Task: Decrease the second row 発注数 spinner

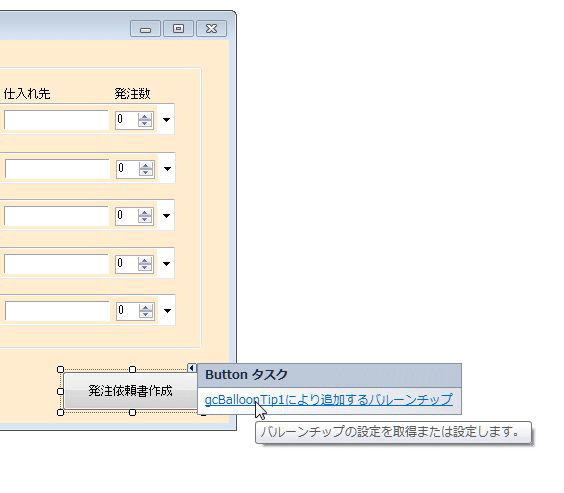Action: [146, 172]
